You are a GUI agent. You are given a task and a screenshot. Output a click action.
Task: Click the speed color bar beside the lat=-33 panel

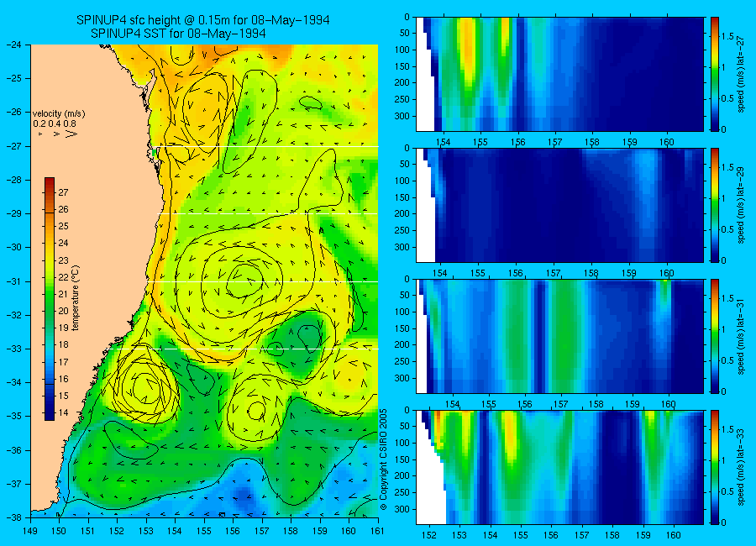(714, 467)
